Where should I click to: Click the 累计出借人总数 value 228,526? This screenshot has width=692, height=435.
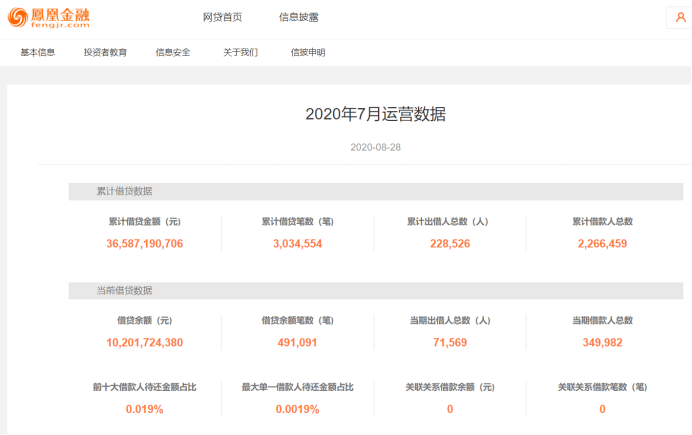point(449,243)
